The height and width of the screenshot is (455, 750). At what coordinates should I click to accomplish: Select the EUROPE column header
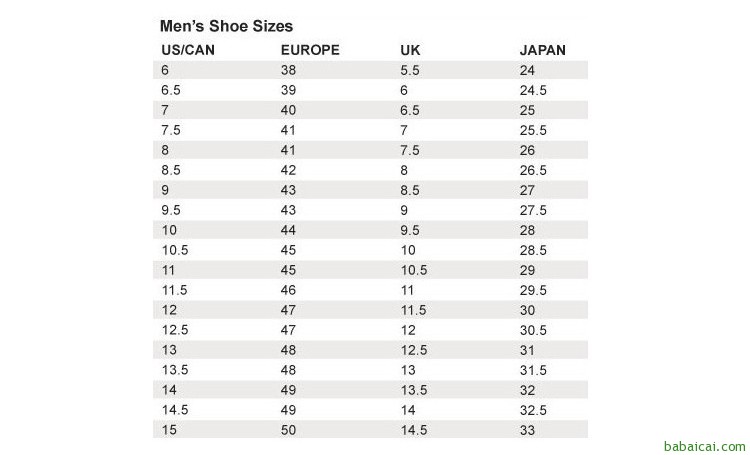click(311, 51)
